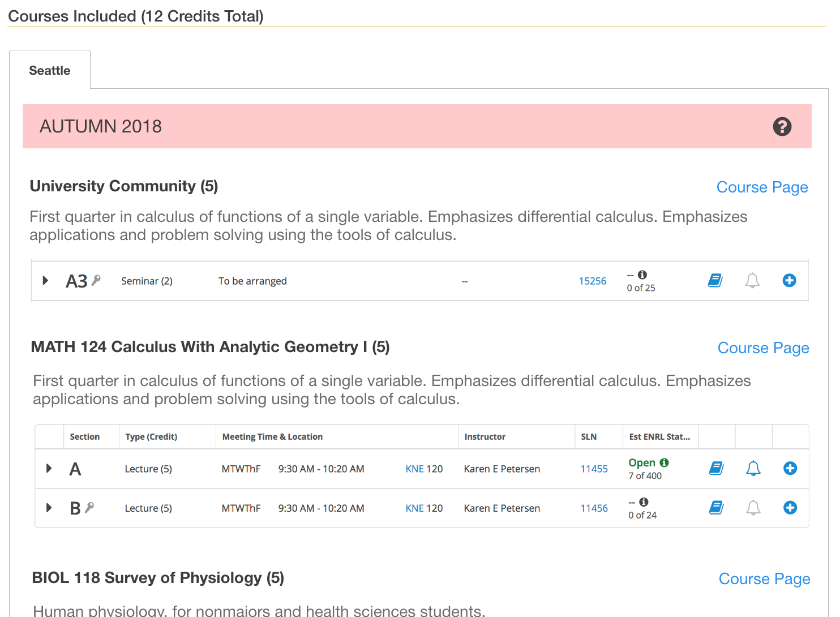Toggle notification bell for Seminar A3 section
The image size is (840, 617).
752,280
